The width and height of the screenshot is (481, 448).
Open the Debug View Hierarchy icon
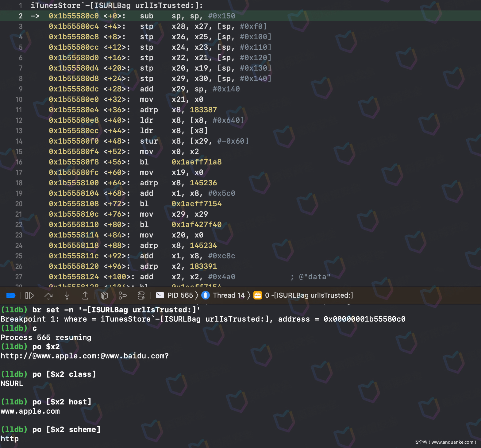104,295
